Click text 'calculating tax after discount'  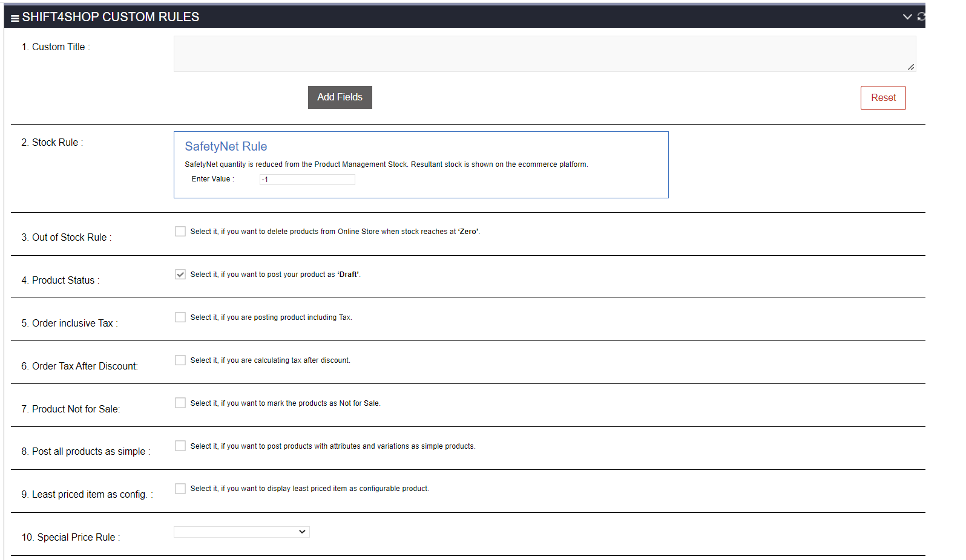coord(271,360)
